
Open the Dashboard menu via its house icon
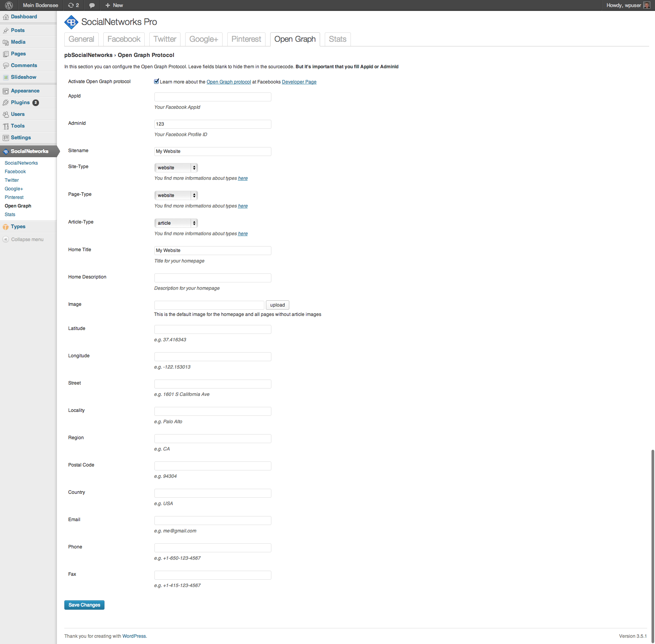pyautogui.click(x=6, y=17)
